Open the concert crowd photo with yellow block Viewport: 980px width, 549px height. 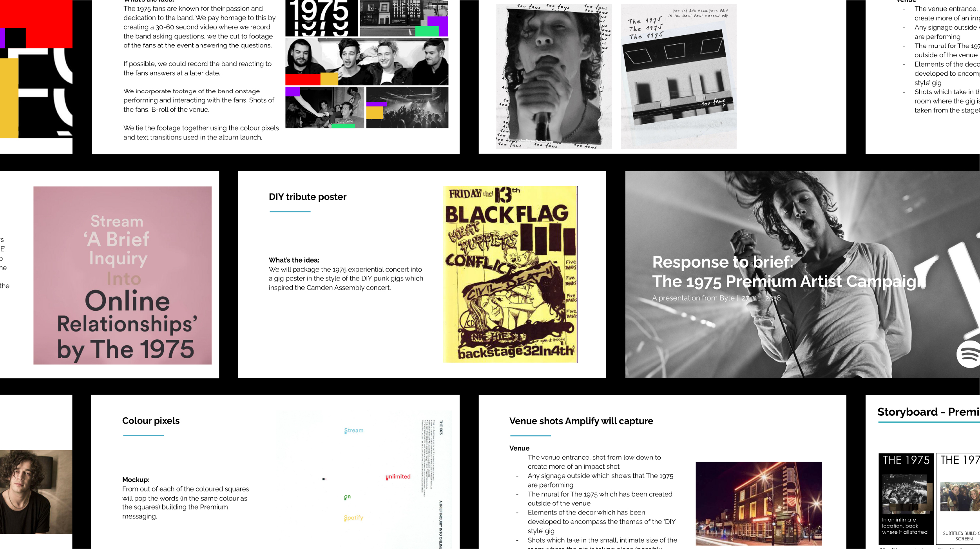pos(407,107)
